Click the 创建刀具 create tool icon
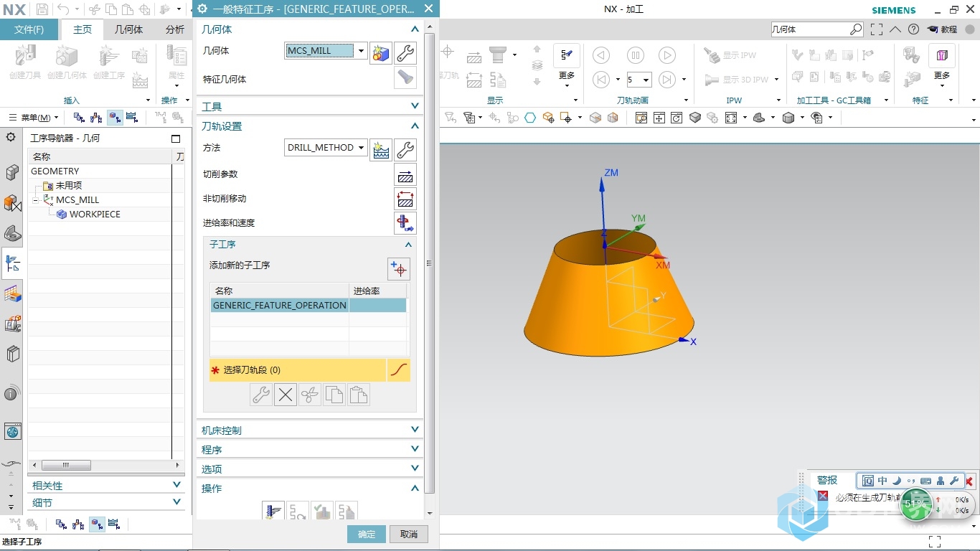Viewport: 980px width, 551px height. tap(25, 63)
